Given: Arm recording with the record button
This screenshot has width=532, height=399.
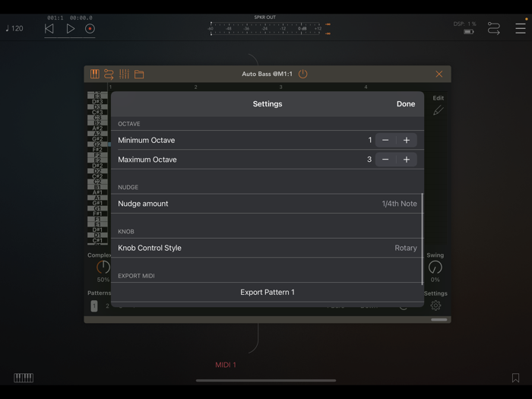Looking at the screenshot, I should tap(90, 29).
